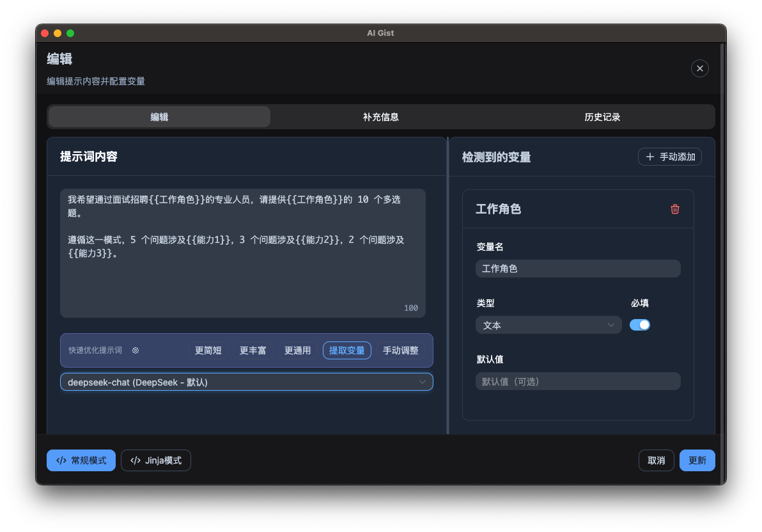Toggle the 必填 switch off
Image resolution: width=762 pixels, height=532 pixels.
pyautogui.click(x=640, y=325)
